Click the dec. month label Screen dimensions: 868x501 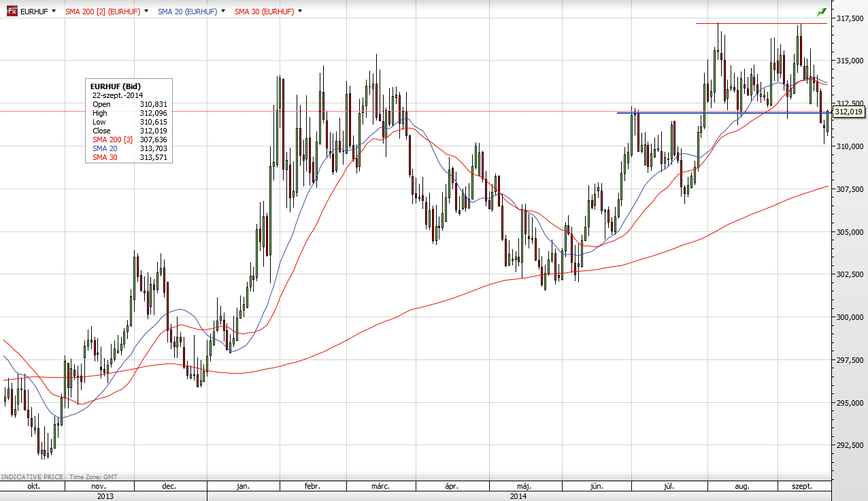[169, 486]
